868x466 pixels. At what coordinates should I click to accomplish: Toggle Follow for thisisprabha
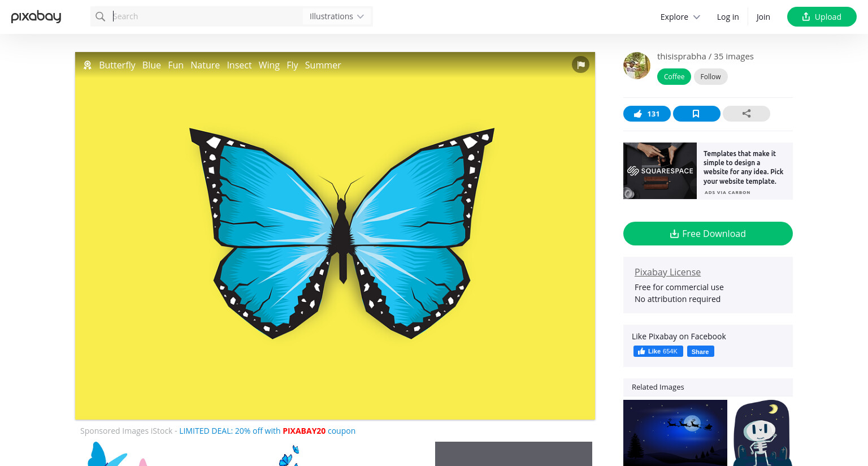(x=710, y=76)
